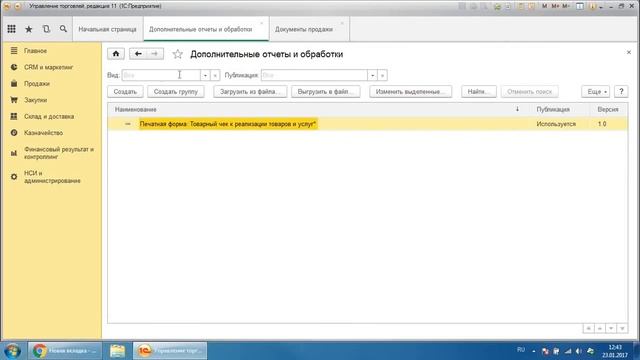Navigate back with left arrow
Viewport: 640px width, 360px height.
[x=138, y=54]
